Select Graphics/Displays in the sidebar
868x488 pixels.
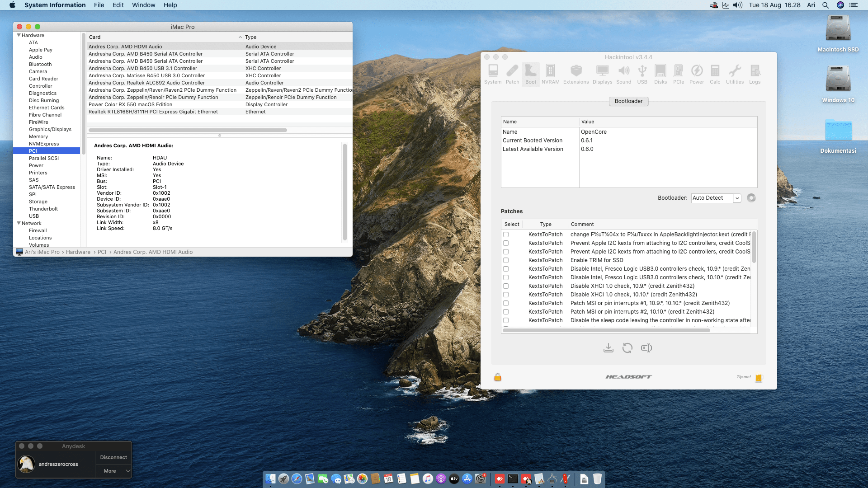[x=50, y=129]
